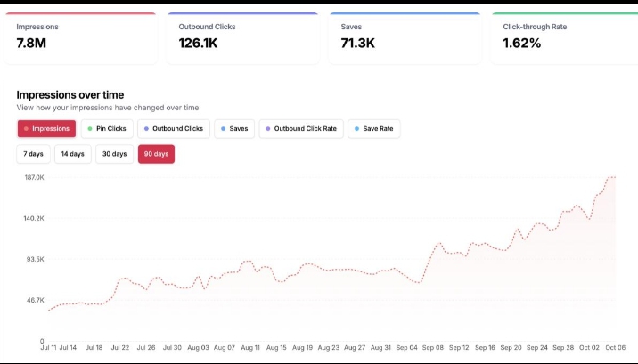Image resolution: width=638 pixels, height=364 pixels.
Task: Click the Sep 04 x-axis label
Action: tap(407, 348)
